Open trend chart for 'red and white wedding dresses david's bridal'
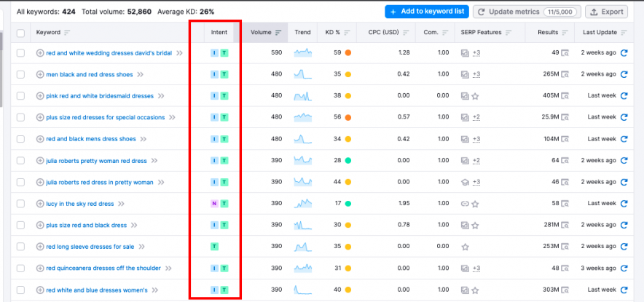This screenshot has height=302, width=644. 303,52
